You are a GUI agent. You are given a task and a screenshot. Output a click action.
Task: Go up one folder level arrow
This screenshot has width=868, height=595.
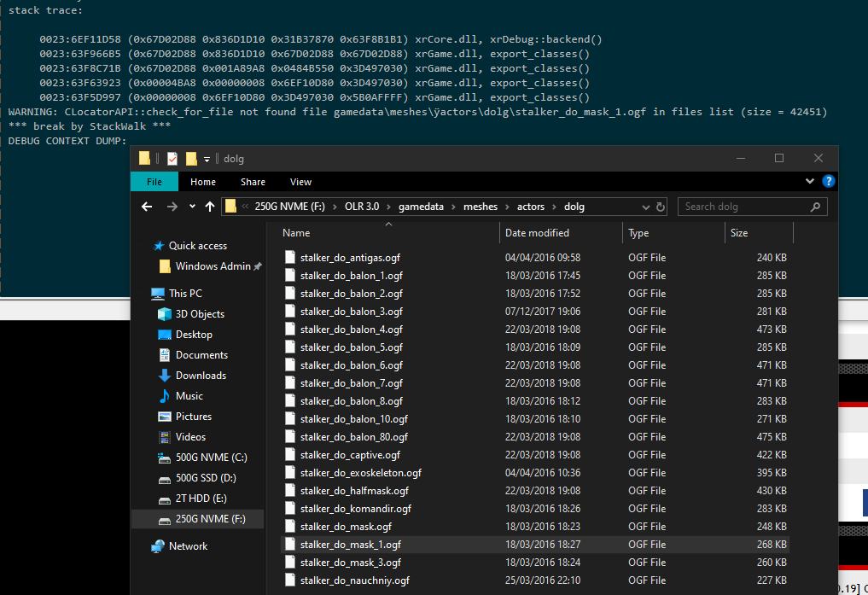click(x=209, y=207)
